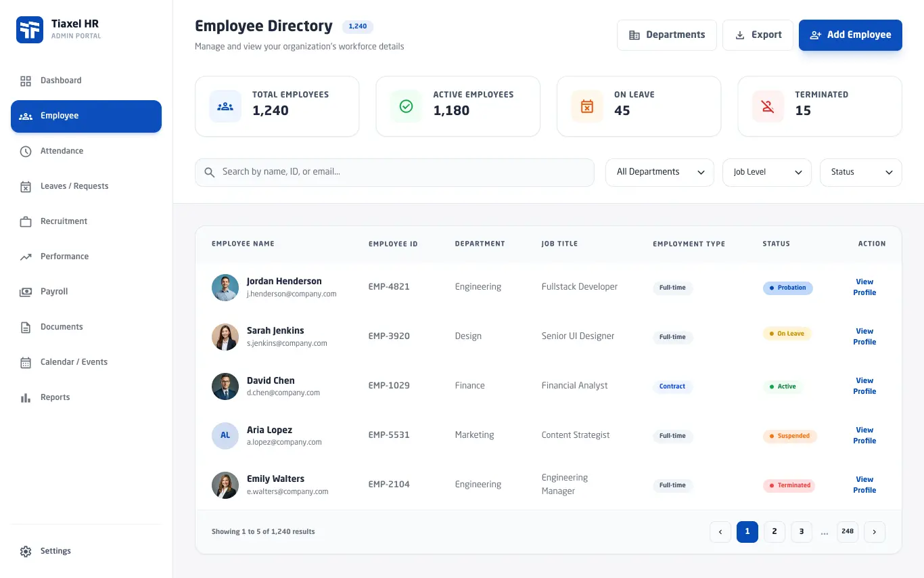View Profile for David Chen
The image size is (924, 578).
pyautogui.click(x=864, y=386)
